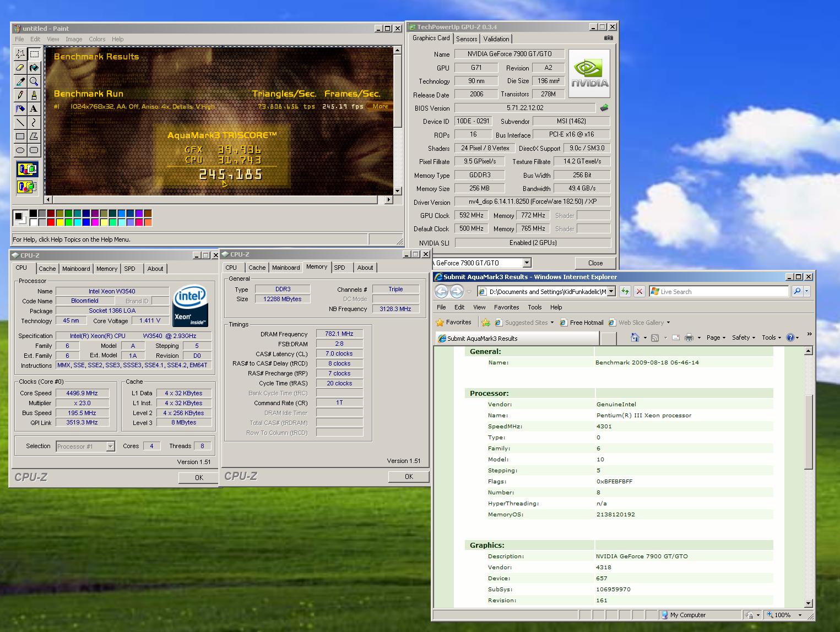The width and height of the screenshot is (840, 632).
Task: Refresh the page in Internet Explorer
Action: (625, 291)
